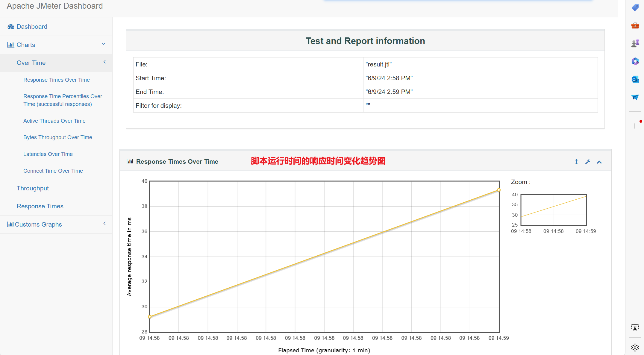The width and height of the screenshot is (644, 355).
Task: Click the "Test and Report information" heading
Action: [x=365, y=41]
